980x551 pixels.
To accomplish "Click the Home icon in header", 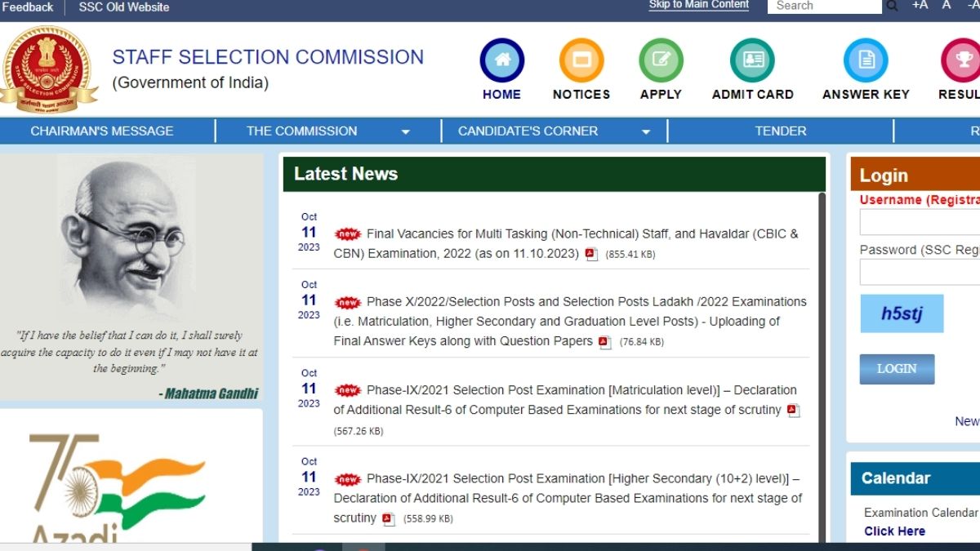I will pyautogui.click(x=501, y=60).
